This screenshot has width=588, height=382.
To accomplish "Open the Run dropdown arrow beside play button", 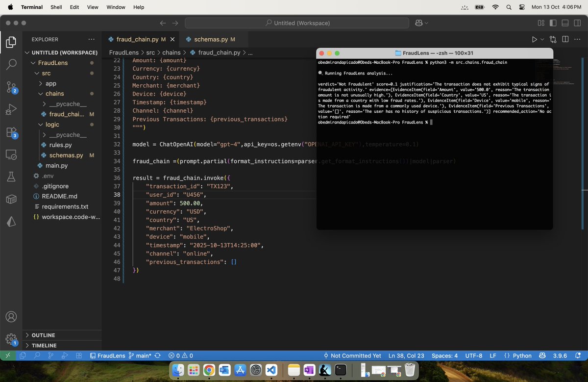I will tap(542, 39).
